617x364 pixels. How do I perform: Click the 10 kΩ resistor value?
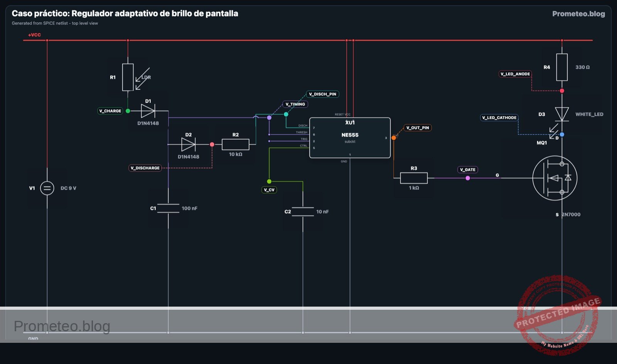click(x=236, y=154)
